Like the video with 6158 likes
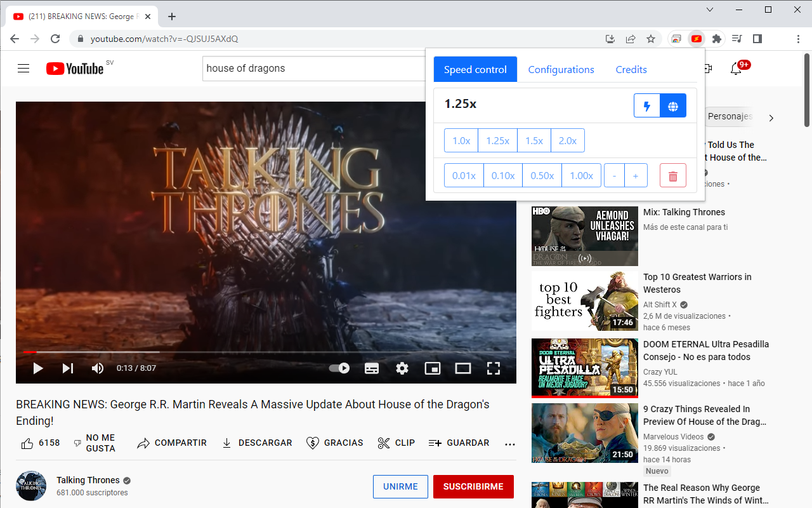This screenshot has height=508, width=812. click(40, 443)
